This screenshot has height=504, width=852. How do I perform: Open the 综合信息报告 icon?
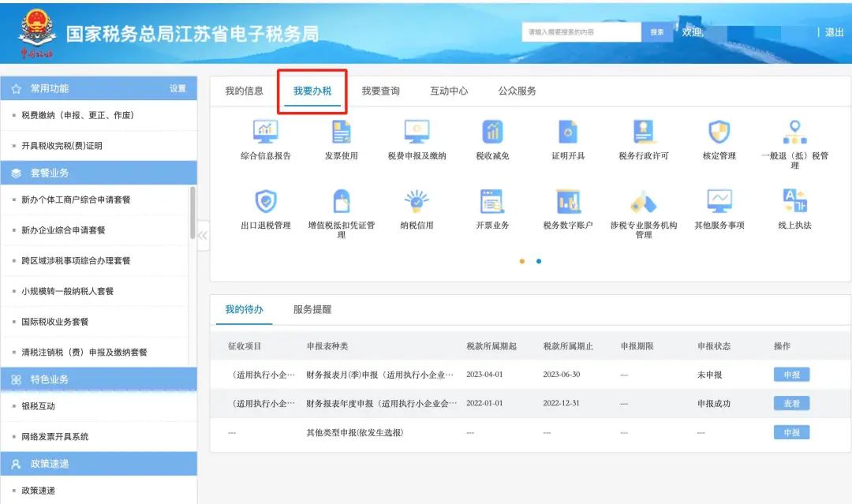pyautogui.click(x=266, y=132)
